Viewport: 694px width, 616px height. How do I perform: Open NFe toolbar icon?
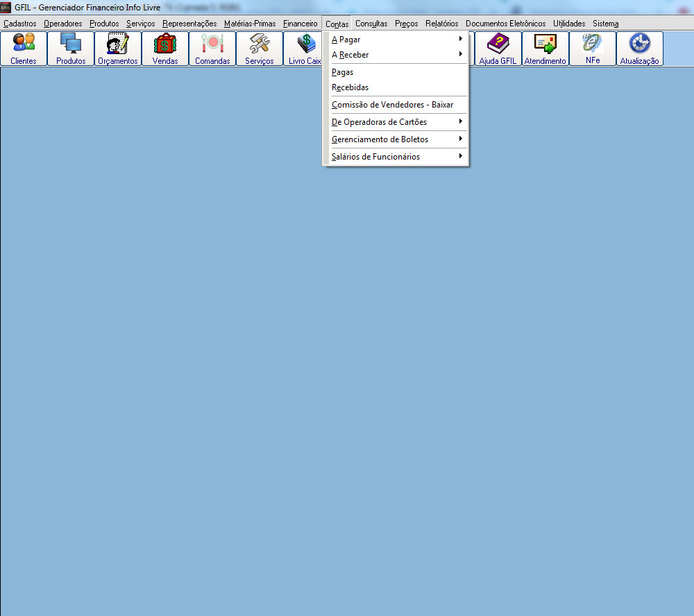tap(593, 49)
